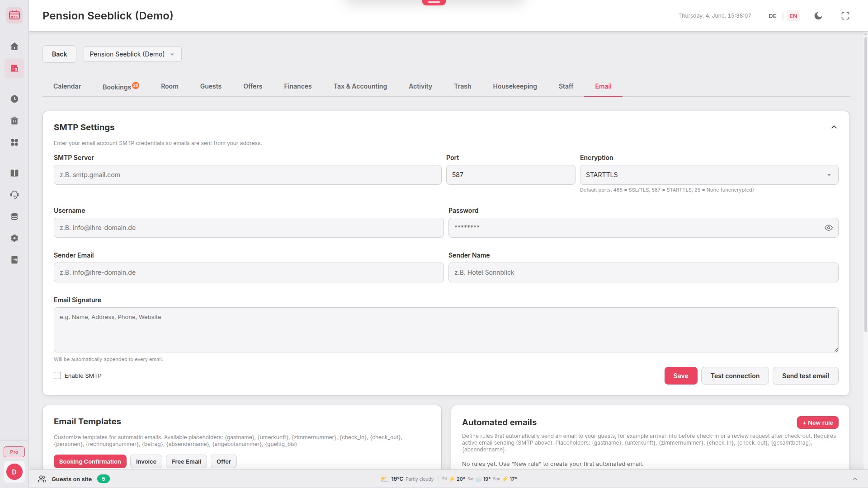Screen dimensions: 868x488
Task: Click the Pro badge in sidebar
Action: click(14, 452)
